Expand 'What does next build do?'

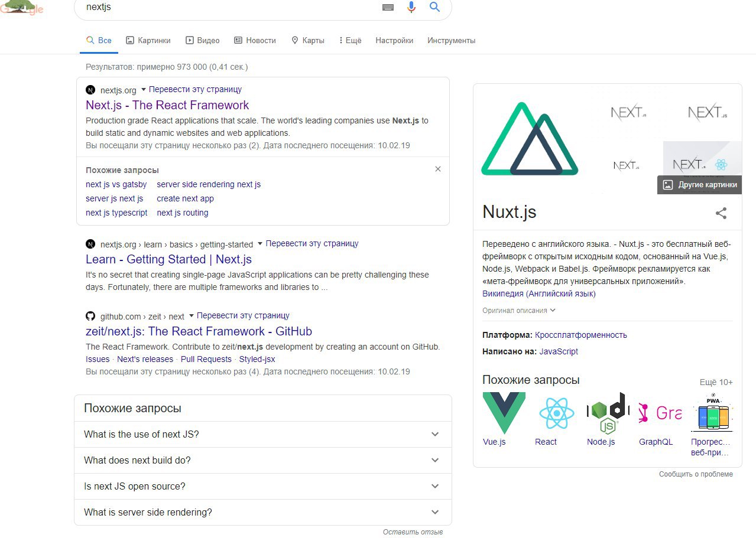pos(263,460)
